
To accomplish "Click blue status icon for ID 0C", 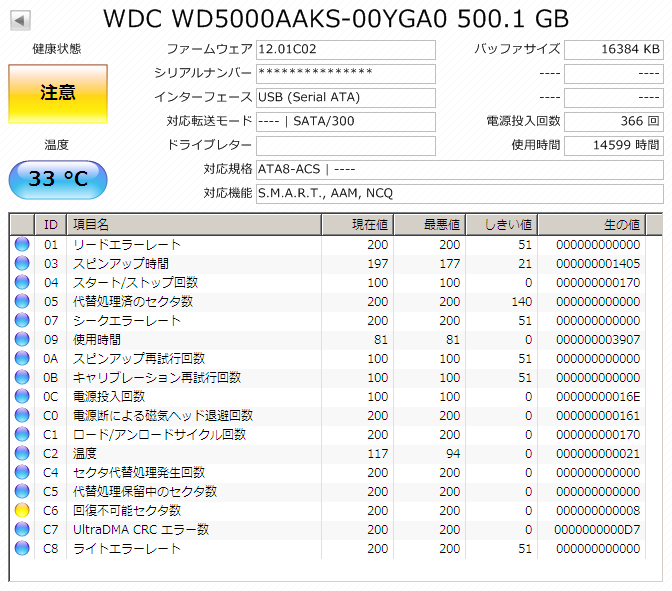I will click(x=22, y=396).
